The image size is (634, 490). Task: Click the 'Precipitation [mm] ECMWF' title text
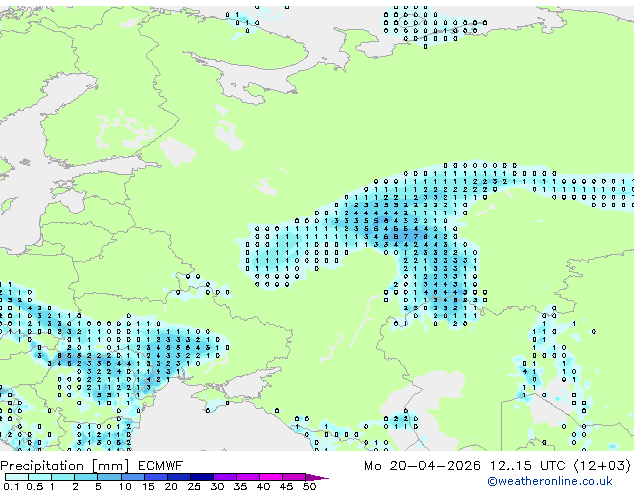92,466
